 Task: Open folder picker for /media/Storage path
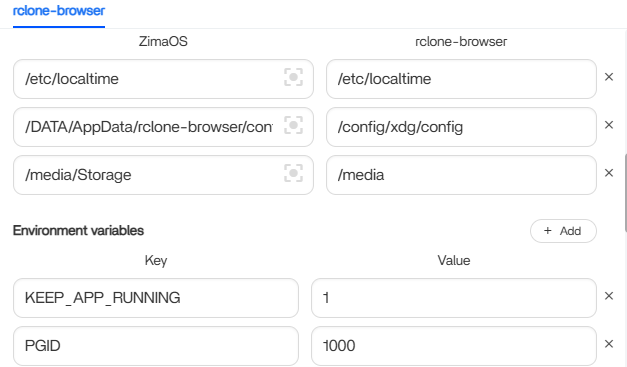coord(293,173)
